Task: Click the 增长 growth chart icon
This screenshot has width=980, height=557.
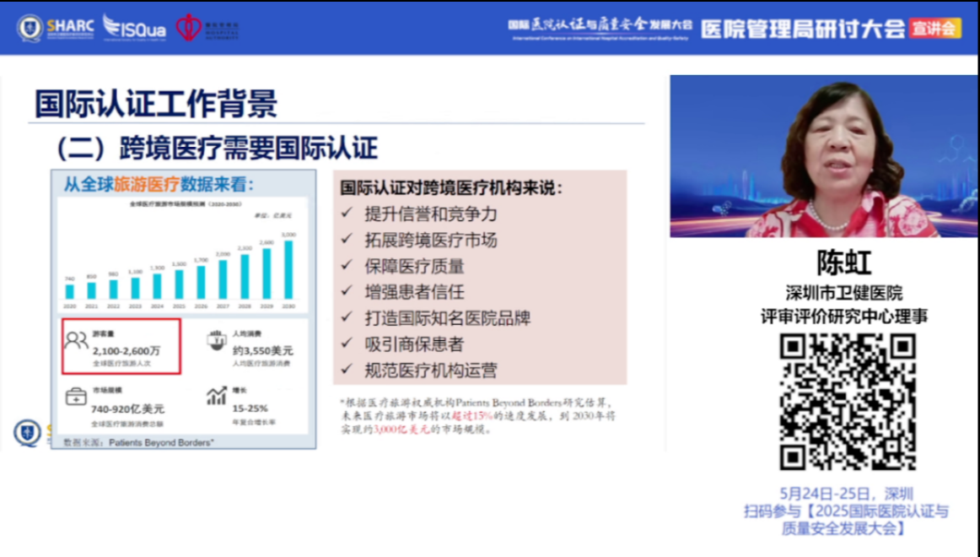Action: click(216, 395)
